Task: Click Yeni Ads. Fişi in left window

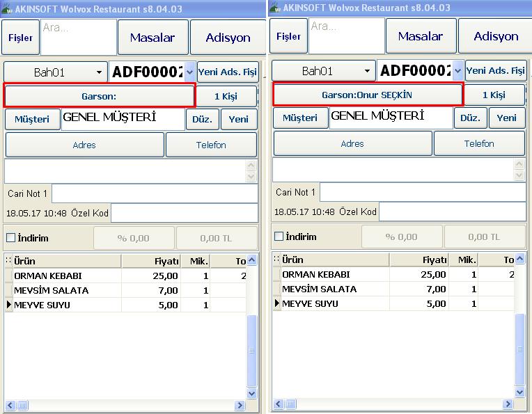Action: (228, 72)
